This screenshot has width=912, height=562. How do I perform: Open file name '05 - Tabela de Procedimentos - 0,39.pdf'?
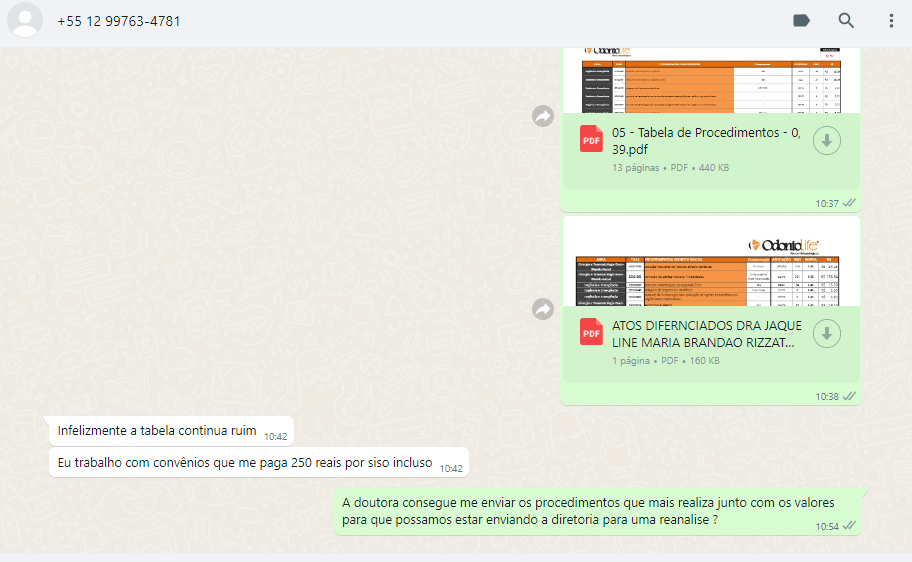pos(706,141)
